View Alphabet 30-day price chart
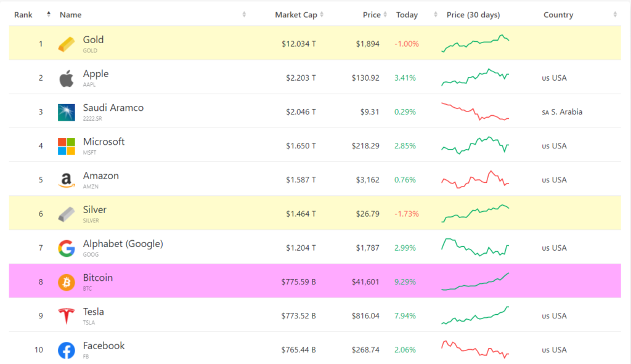The image size is (631, 364). (x=475, y=248)
